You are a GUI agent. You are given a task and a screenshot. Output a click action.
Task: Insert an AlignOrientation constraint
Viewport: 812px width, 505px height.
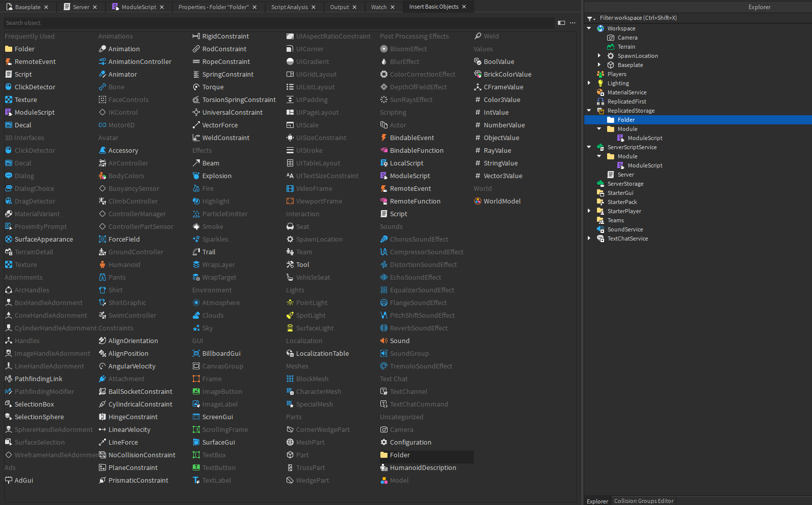pyautogui.click(x=133, y=341)
